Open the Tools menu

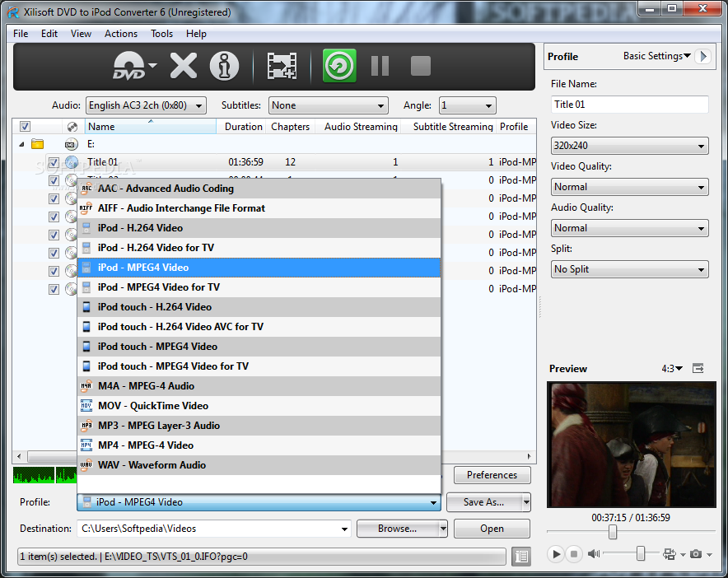pos(161,34)
